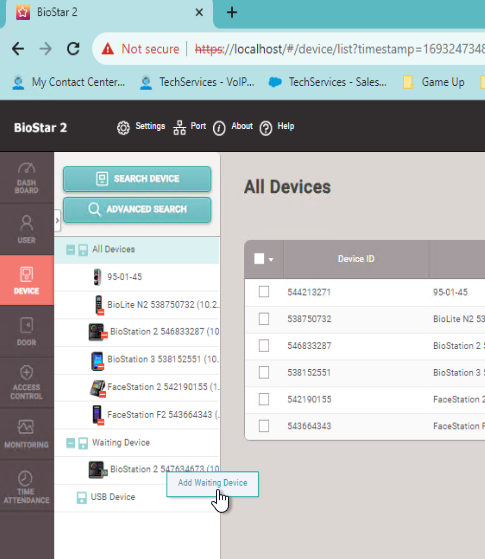This screenshot has width=485, height=559.
Task: Click the BioStation 2 546833287 device icon
Action: pos(98,332)
